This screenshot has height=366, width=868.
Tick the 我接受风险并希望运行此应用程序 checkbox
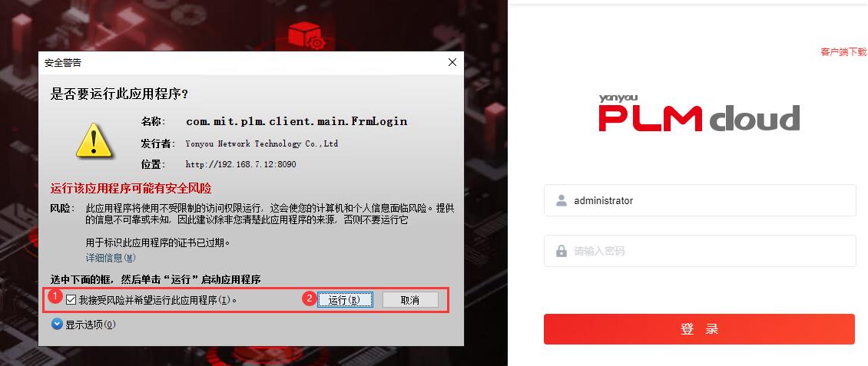[71, 300]
